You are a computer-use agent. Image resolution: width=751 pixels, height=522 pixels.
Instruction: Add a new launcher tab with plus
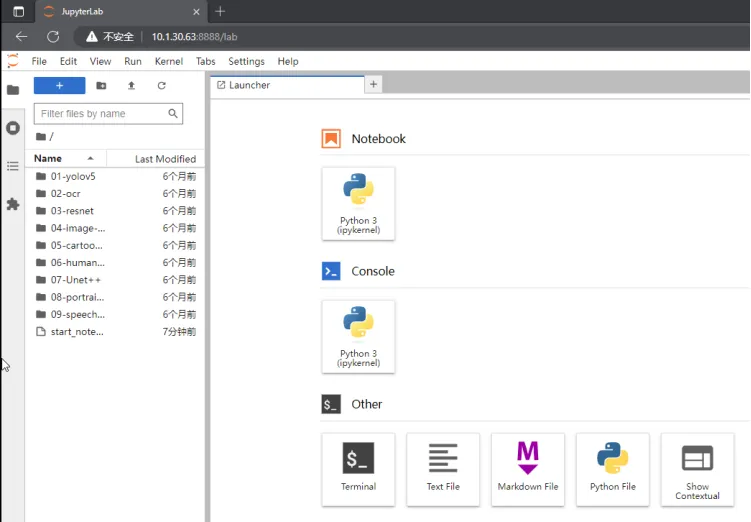click(374, 85)
